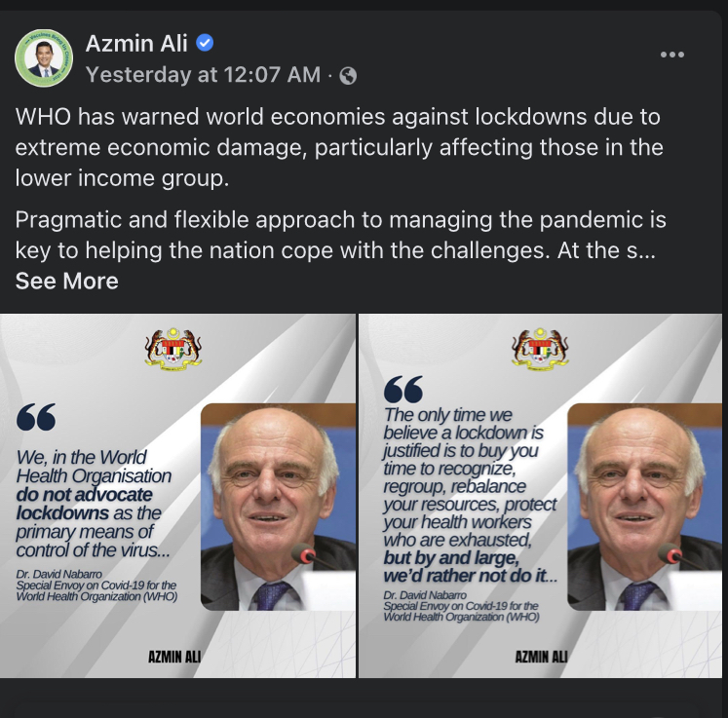
Task: Click AZMIN ALI label in left card
Action: point(174,657)
